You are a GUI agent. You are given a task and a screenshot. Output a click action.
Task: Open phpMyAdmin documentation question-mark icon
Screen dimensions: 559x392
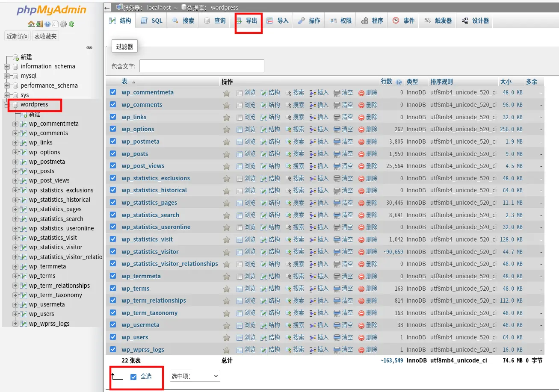(x=47, y=24)
